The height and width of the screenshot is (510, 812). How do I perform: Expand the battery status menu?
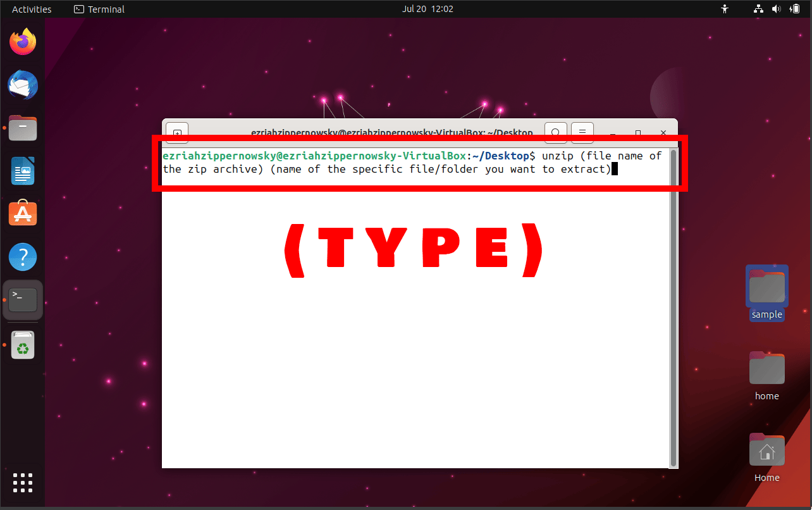pos(795,9)
